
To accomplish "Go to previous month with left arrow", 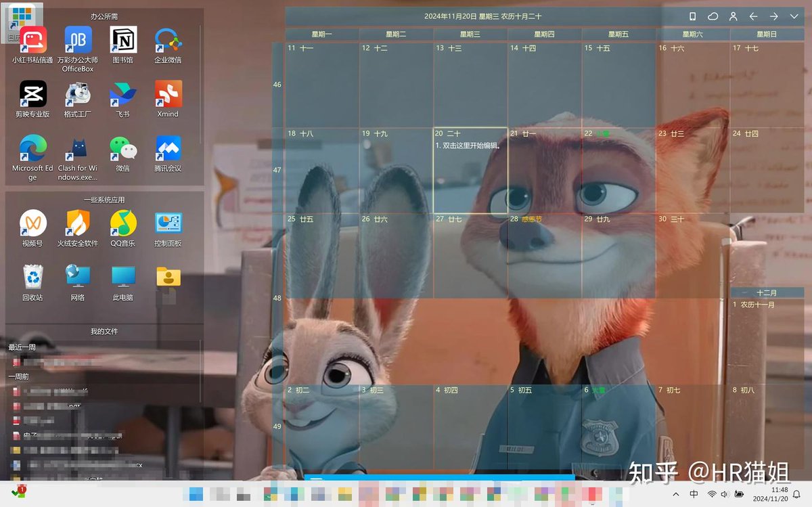I will click(x=753, y=16).
